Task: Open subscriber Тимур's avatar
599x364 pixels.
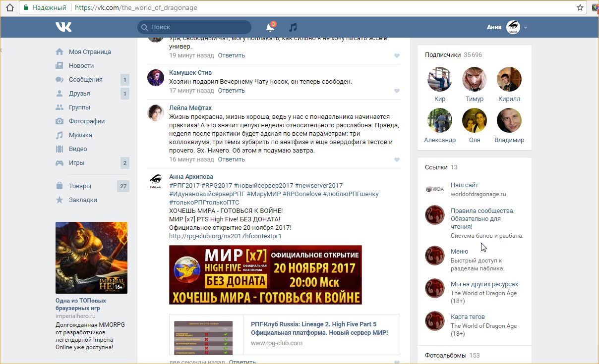Action: click(x=474, y=80)
